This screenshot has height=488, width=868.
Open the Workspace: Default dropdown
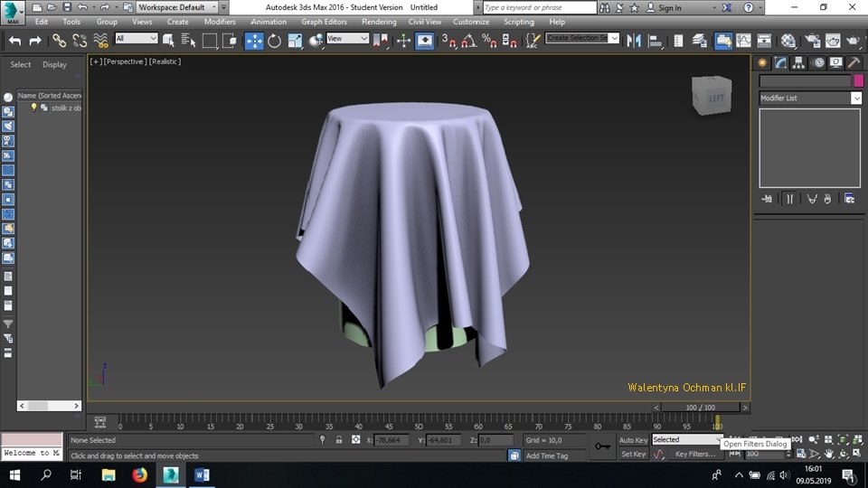(176, 7)
